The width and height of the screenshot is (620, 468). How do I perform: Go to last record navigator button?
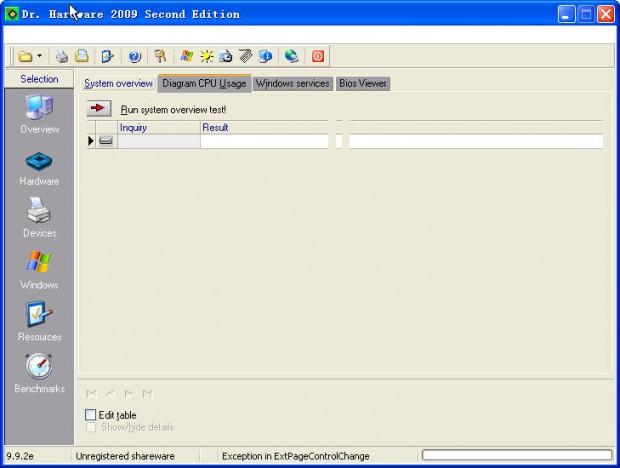pos(147,394)
